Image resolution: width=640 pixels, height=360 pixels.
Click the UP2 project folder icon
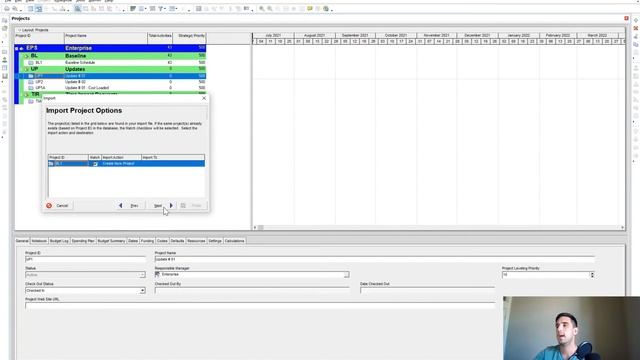tap(31, 82)
